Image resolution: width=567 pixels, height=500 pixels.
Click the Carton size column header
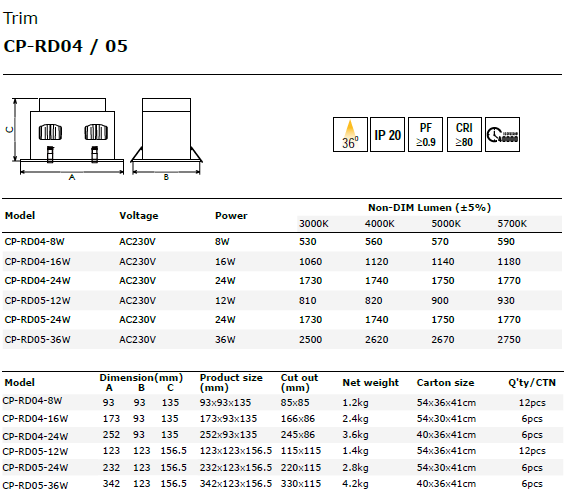445,383
